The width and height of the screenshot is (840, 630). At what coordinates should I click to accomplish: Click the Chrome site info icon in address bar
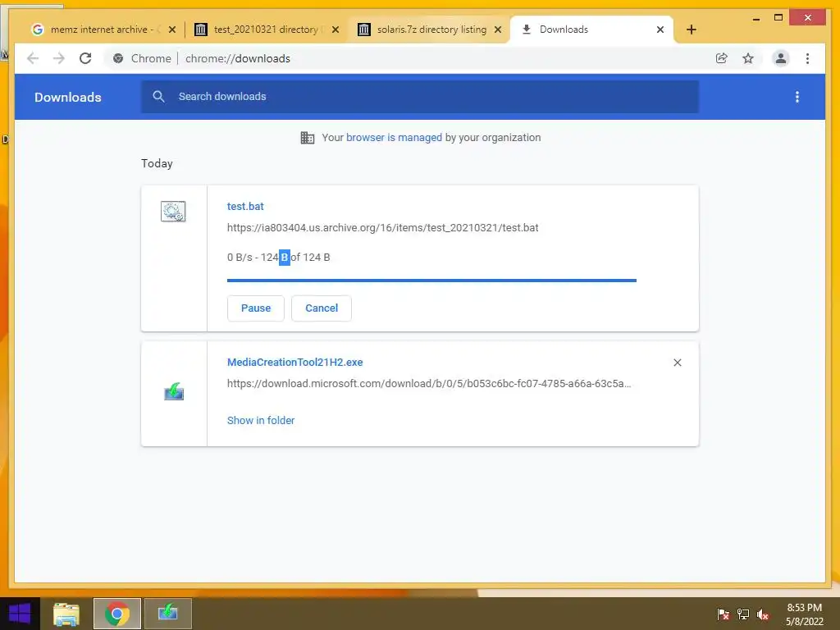118,58
